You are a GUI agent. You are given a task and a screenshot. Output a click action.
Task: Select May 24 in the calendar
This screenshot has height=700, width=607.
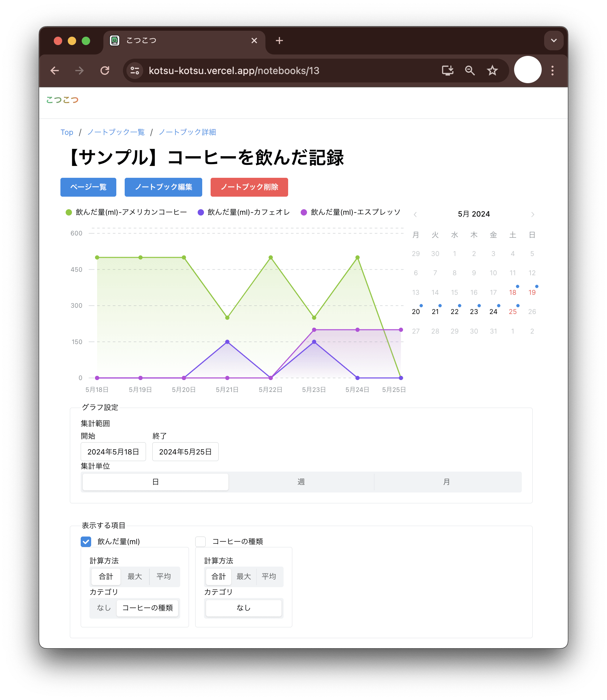(x=493, y=312)
